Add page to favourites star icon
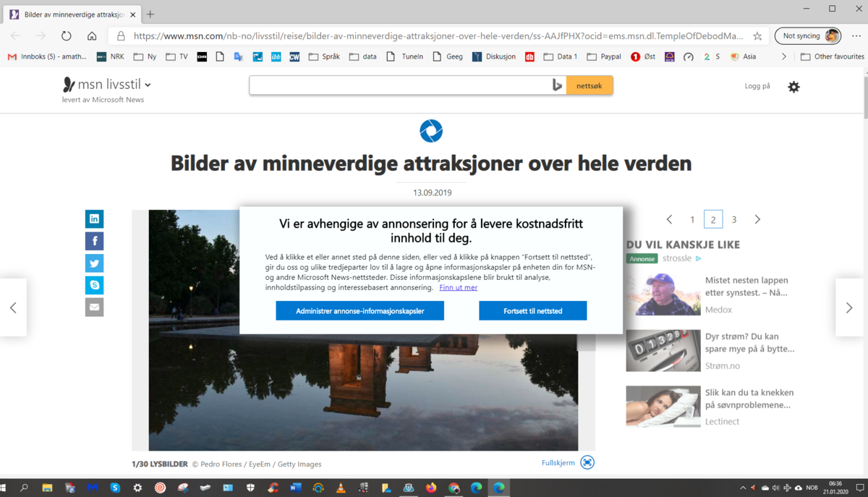868x497 pixels. 757,35
